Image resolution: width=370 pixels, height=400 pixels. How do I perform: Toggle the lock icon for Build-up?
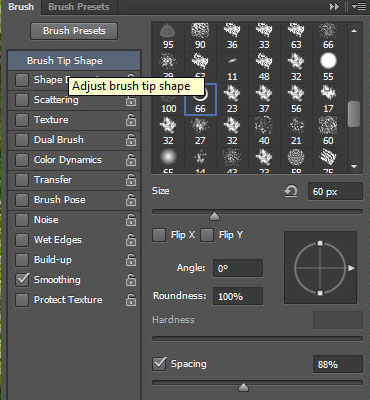click(131, 260)
